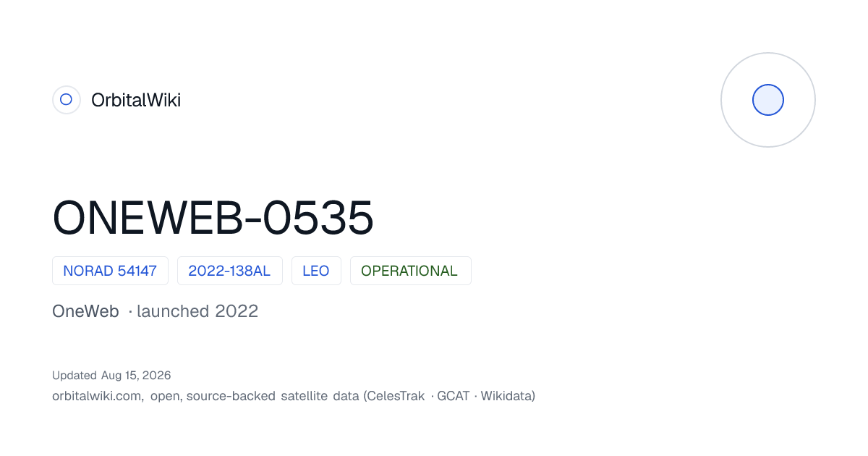This screenshot has height=456, width=868.
Task: Visit the orbitalwiki.com address
Action: 97,396
